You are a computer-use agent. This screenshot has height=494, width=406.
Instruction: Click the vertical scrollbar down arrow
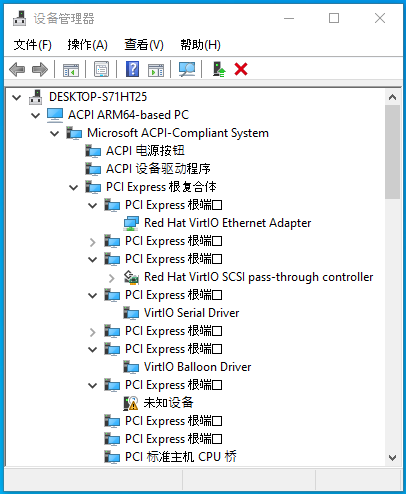pos(392,458)
